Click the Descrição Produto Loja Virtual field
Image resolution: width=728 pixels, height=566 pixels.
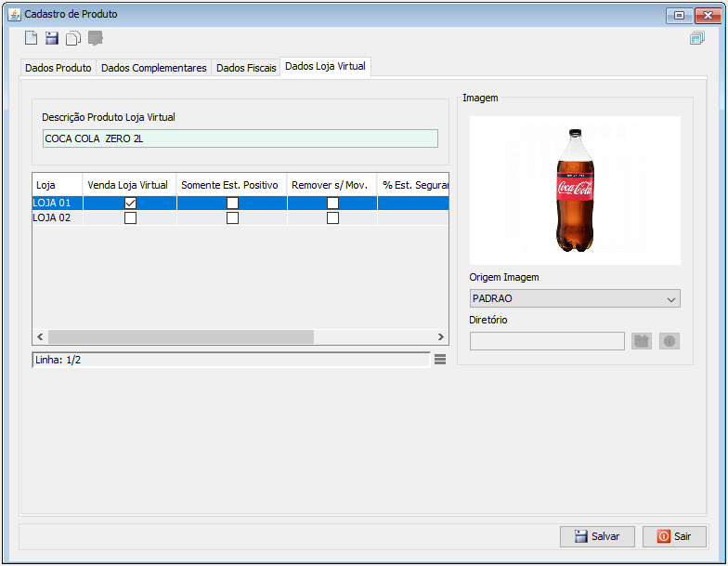point(240,138)
